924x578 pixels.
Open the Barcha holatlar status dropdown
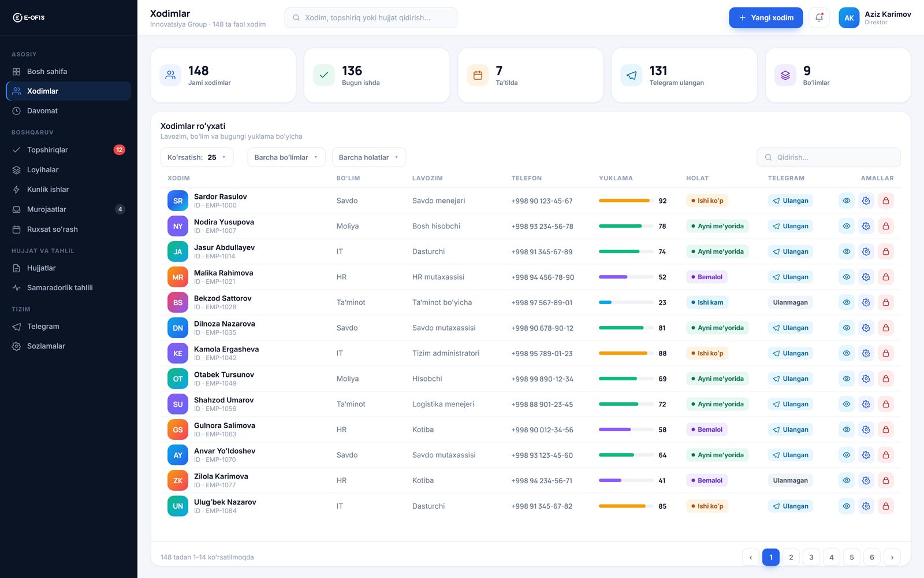click(x=369, y=157)
